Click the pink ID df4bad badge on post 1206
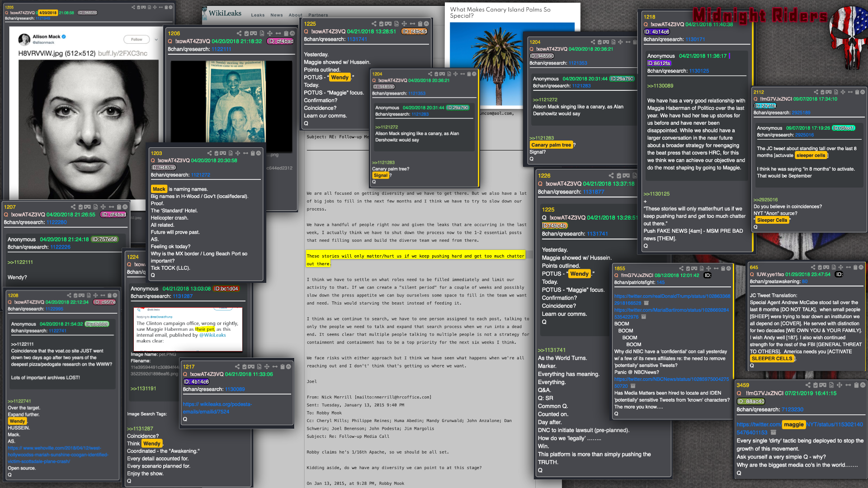 pyautogui.click(x=281, y=41)
